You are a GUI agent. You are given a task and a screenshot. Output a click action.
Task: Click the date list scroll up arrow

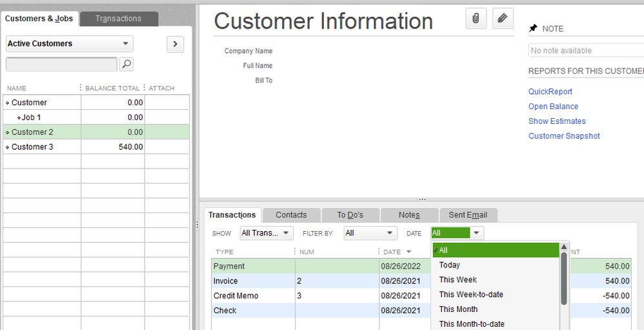[x=564, y=247]
